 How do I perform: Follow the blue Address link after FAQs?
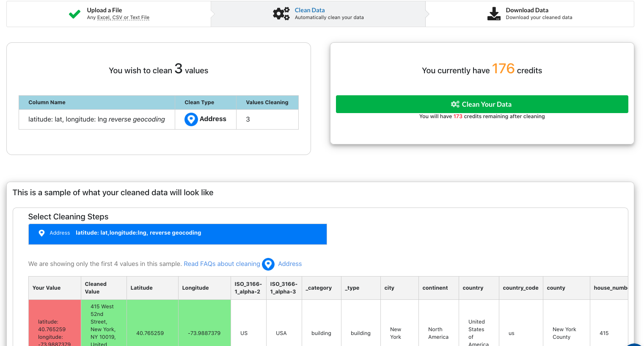point(290,264)
